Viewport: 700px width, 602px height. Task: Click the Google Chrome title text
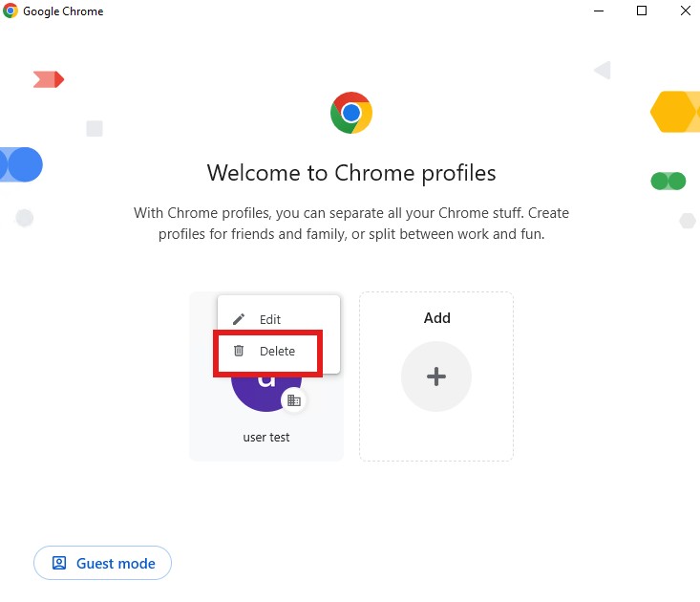(x=63, y=11)
